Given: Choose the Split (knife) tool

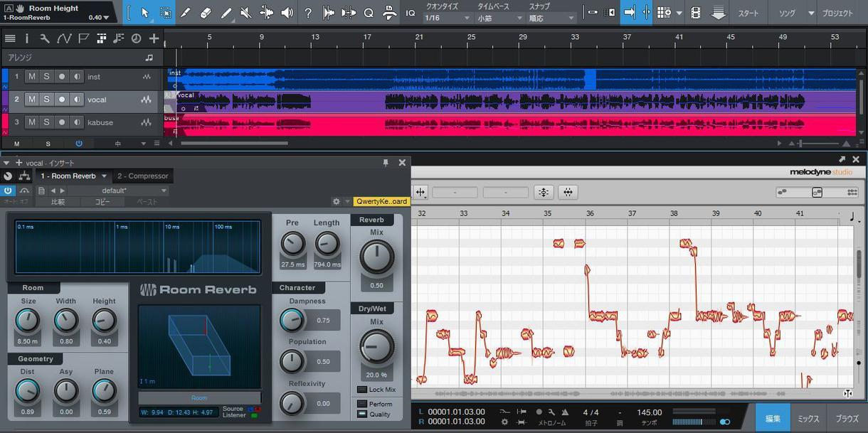Looking at the screenshot, I should coord(186,13).
